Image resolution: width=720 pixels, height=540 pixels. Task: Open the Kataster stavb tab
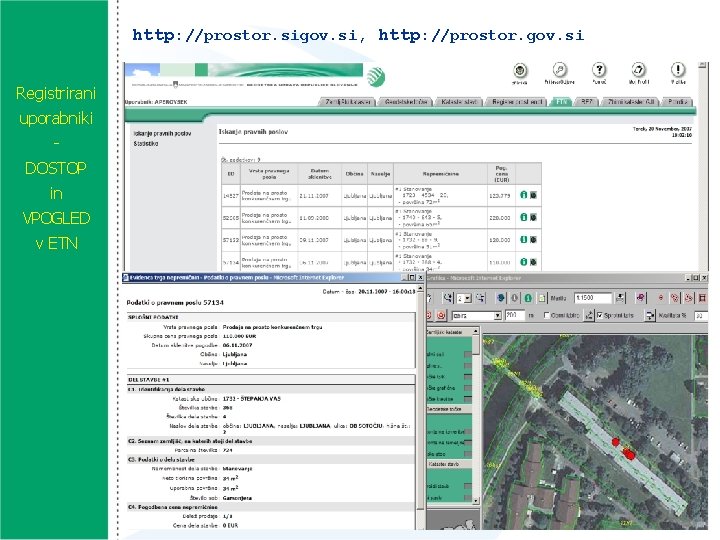click(x=459, y=102)
